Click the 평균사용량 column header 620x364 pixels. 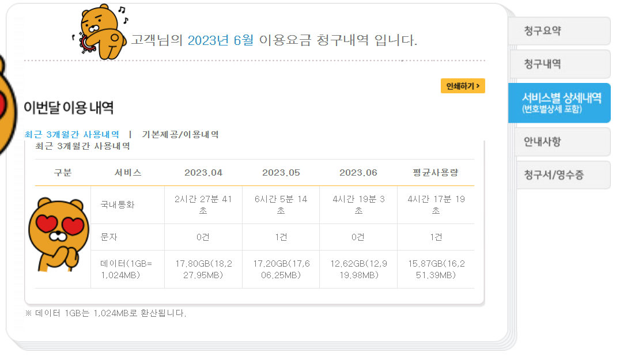point(436,173)
